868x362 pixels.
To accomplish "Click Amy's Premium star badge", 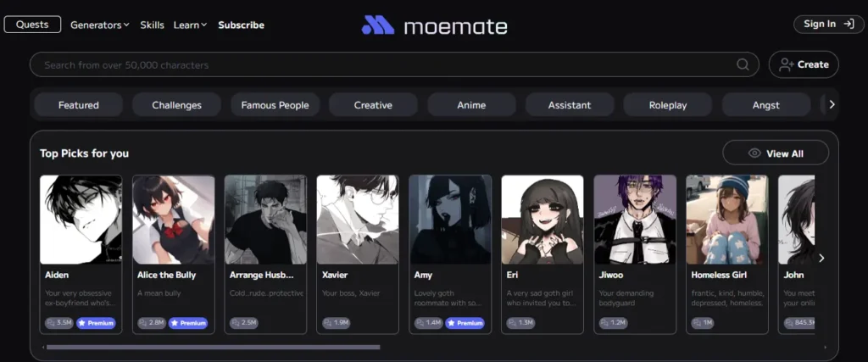I will [465, 323].
